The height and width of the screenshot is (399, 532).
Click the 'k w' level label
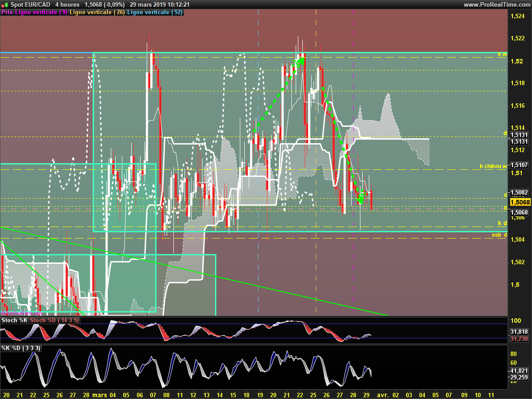pos(502,54)
